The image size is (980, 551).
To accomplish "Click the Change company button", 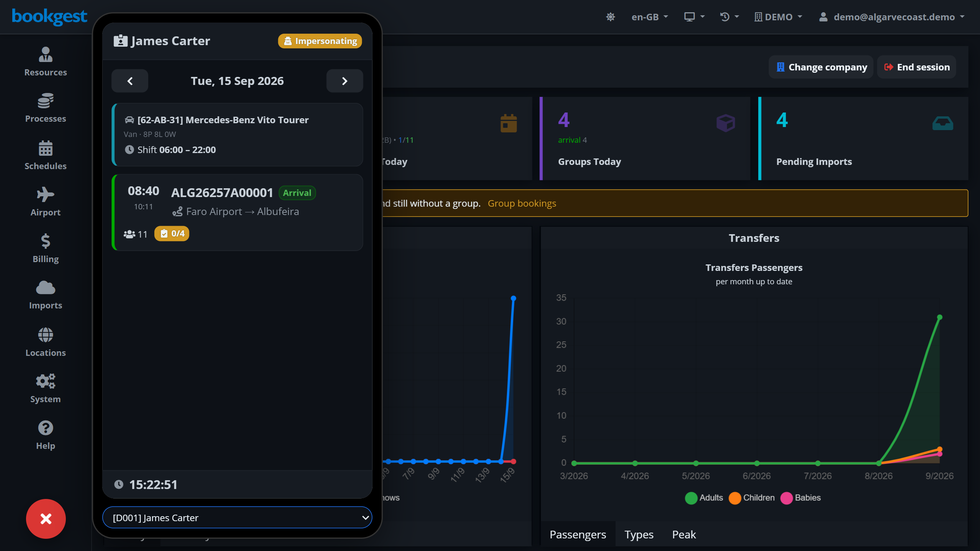I will click(x=821, y=67).
